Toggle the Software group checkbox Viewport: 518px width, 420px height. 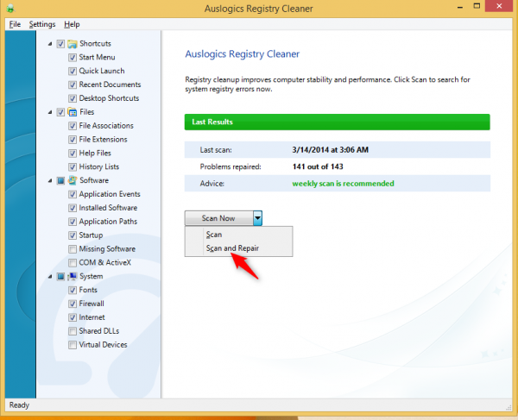pyautogui.click(x=60, y=180)
